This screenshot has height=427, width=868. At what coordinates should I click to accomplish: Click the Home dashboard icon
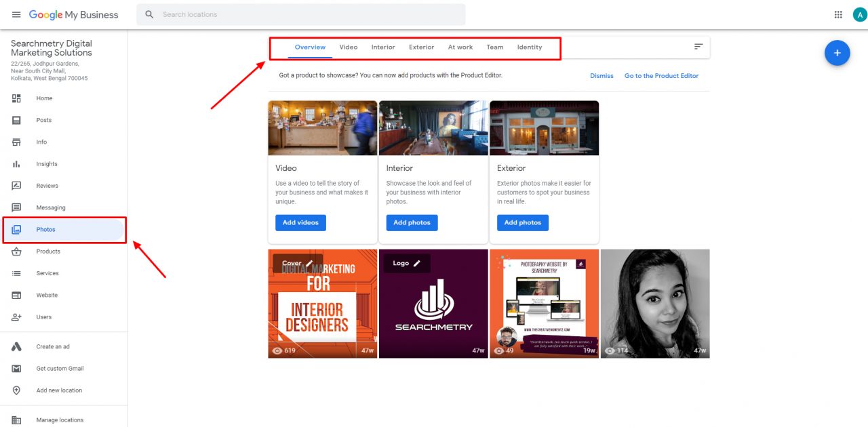click(x=17, y=98)
